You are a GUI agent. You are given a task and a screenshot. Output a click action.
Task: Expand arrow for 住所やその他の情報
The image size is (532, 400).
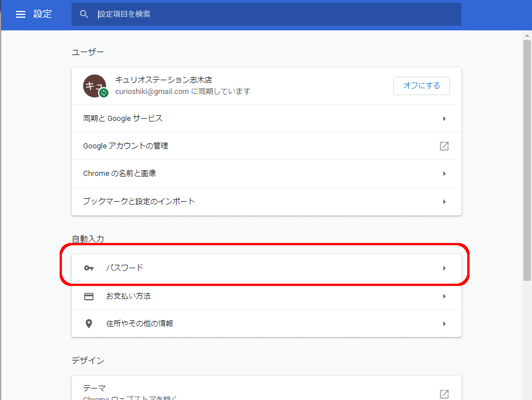point(444,324)
